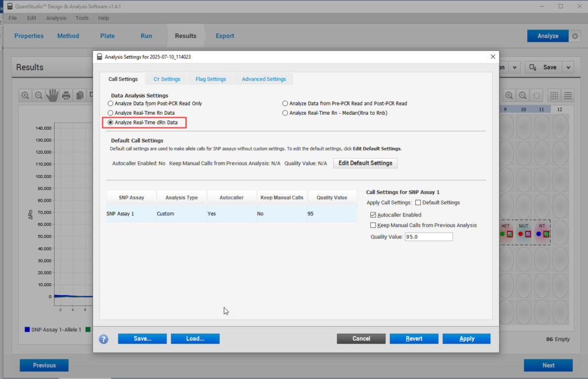Image resolution: width=588 pixels, height=379 pixels.
Task: Click the zoom in icon on the amplification plot
Action: click(25, 95)
